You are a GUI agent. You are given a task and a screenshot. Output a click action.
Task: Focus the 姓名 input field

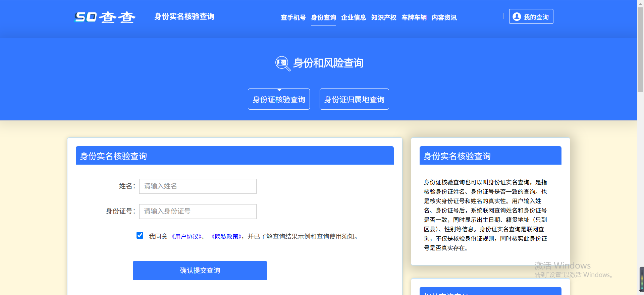198,186
